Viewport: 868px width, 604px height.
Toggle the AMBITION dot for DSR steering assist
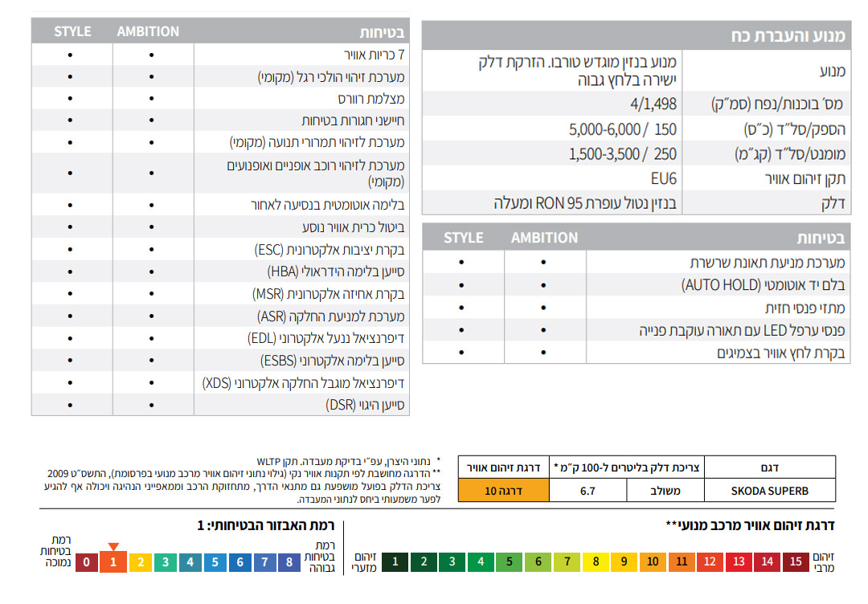point(151,405)
